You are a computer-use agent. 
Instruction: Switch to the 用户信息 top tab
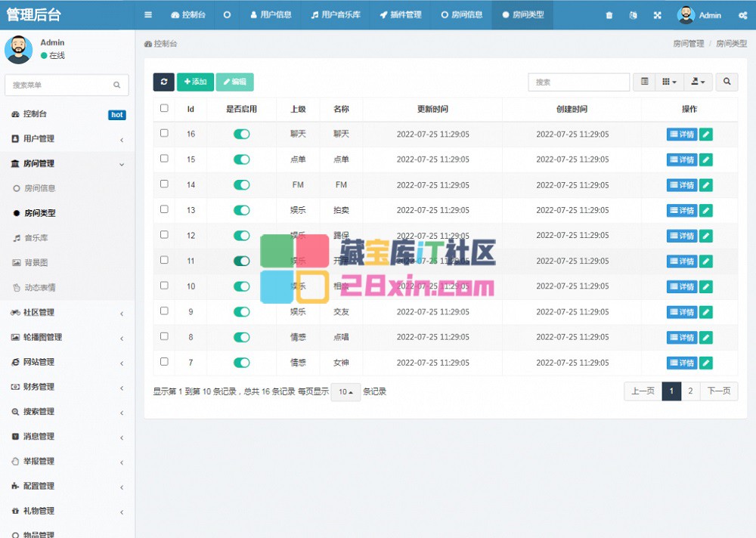pos(271,15)
